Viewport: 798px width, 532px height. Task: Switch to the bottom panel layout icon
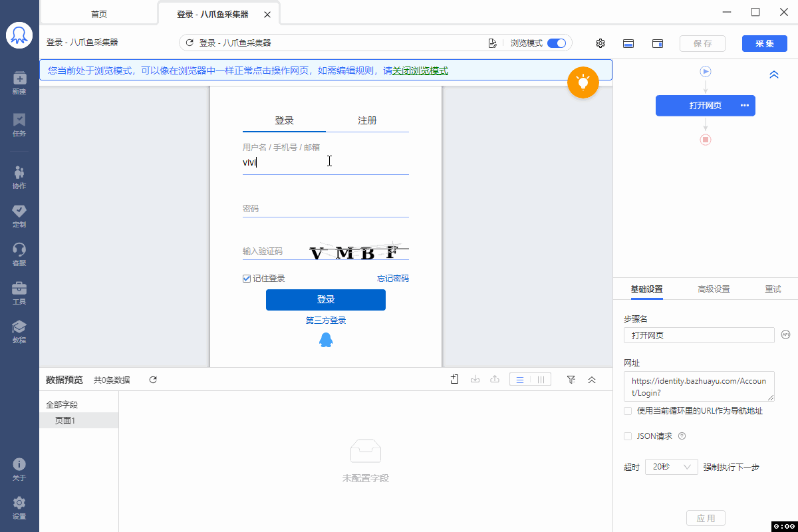628,43
